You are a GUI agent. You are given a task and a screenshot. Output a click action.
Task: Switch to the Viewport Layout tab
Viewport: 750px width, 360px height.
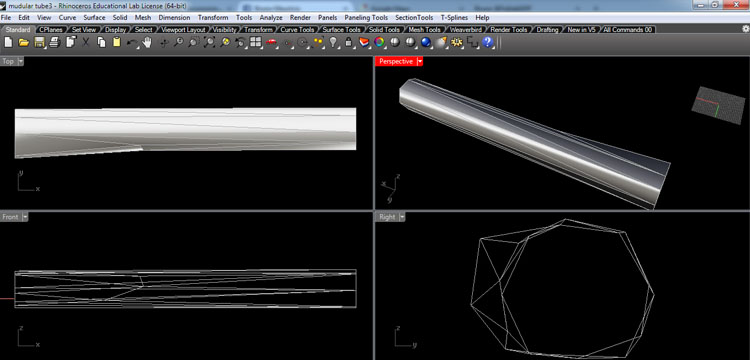click(183, 30)
